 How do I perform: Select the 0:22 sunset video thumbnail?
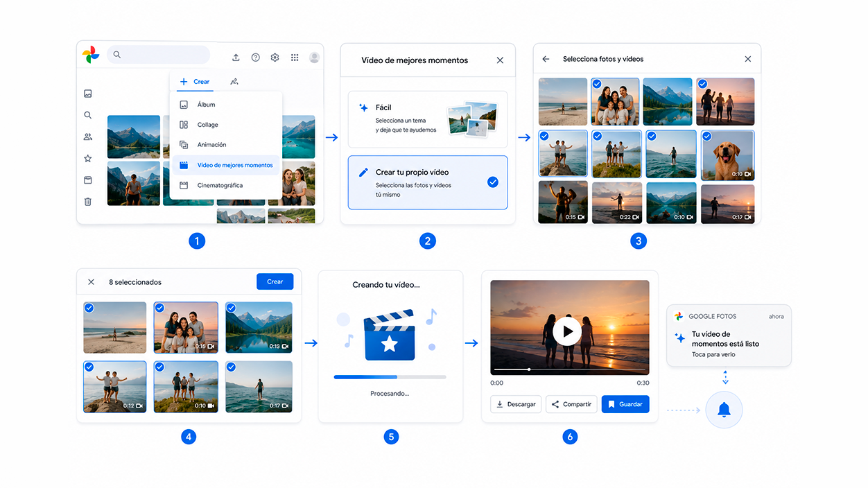coord(617,202)
